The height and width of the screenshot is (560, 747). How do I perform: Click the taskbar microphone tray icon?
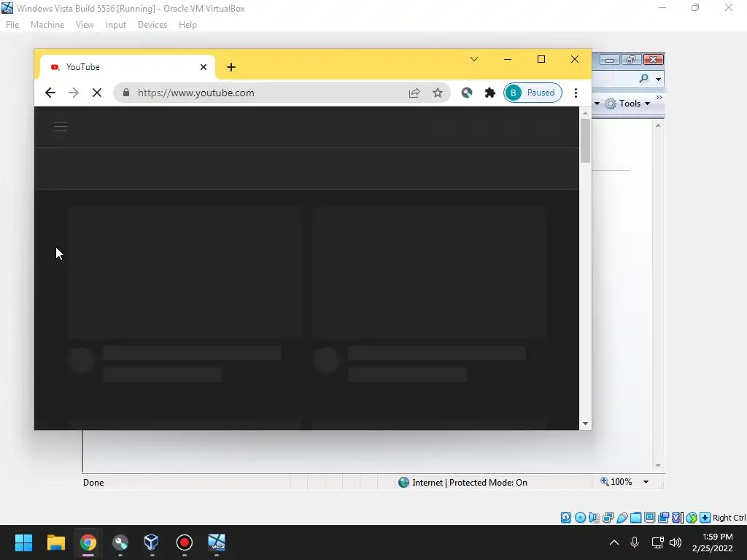635,542
